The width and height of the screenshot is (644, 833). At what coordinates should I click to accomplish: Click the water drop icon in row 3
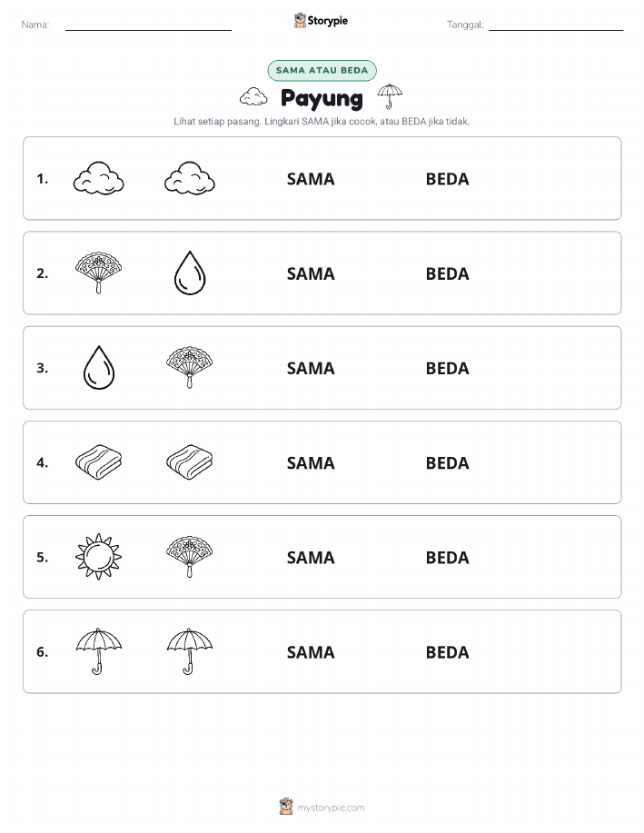point(99,368)
